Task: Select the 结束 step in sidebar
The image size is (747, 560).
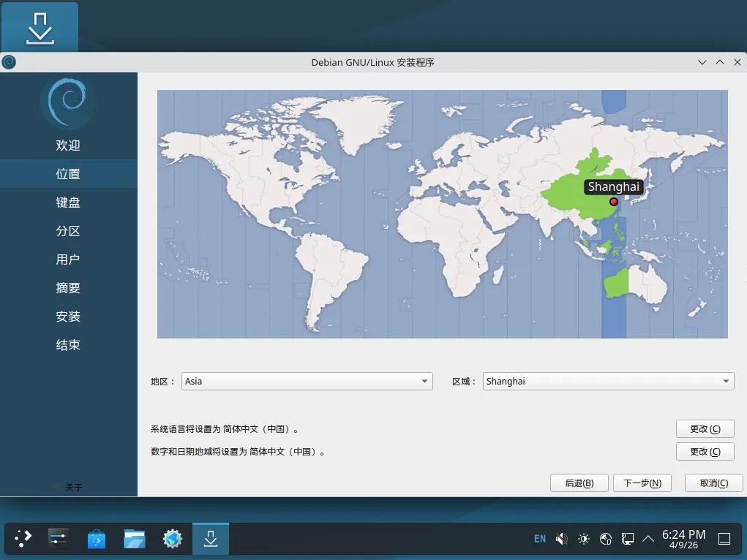Action: [x=68, y=345]
